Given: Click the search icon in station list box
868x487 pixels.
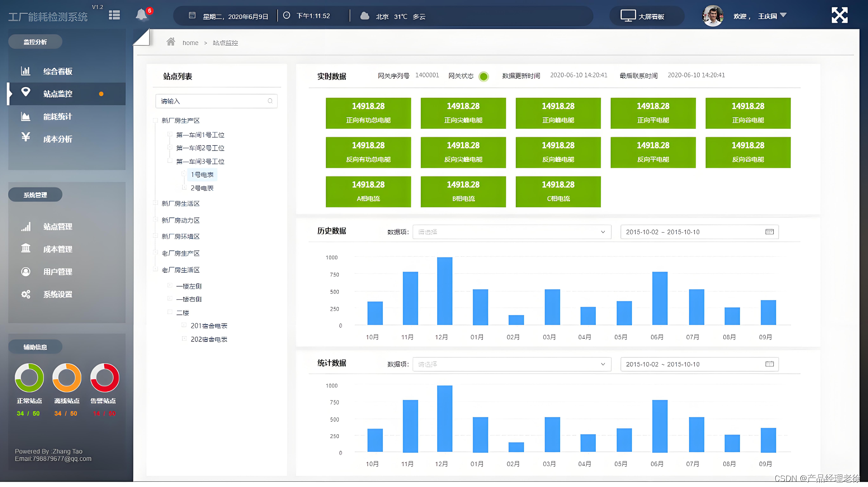Looking at the screenshot, I should (x=270, y=101).
